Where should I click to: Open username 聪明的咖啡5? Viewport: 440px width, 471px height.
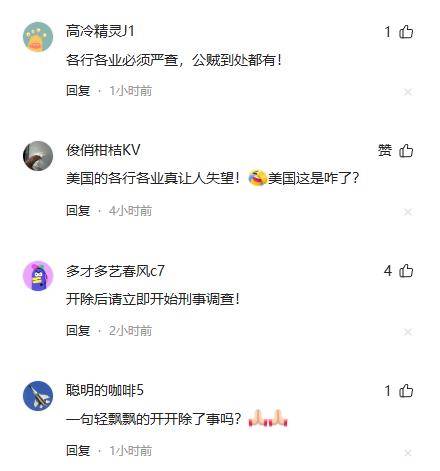[105, 390]
